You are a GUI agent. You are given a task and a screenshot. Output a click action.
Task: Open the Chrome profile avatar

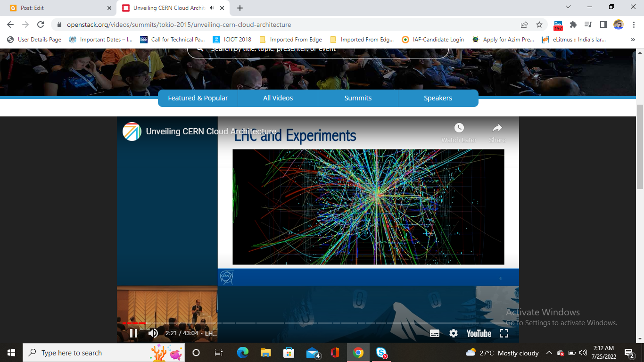(619, 25)
